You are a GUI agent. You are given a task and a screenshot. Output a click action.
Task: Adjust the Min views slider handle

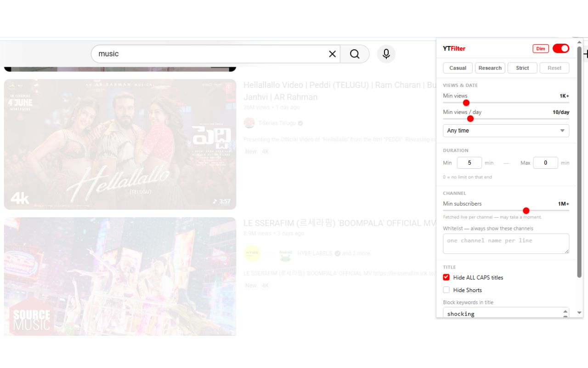point(466,103)
